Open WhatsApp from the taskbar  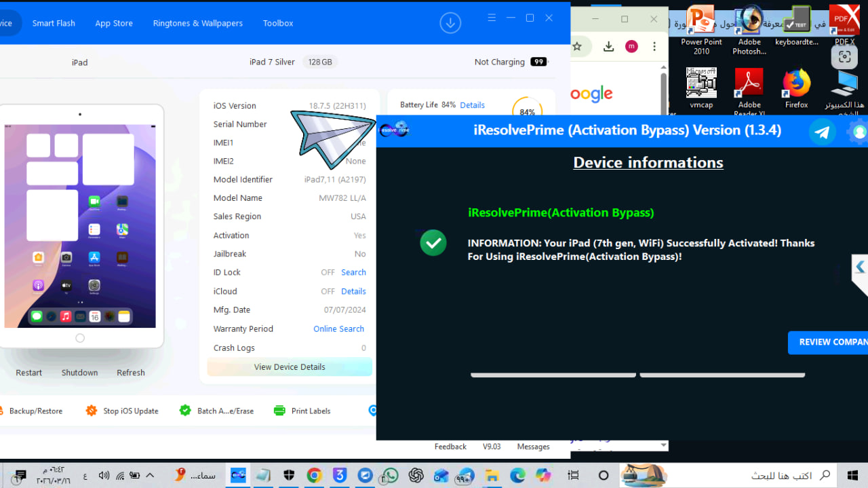(390, 475)
